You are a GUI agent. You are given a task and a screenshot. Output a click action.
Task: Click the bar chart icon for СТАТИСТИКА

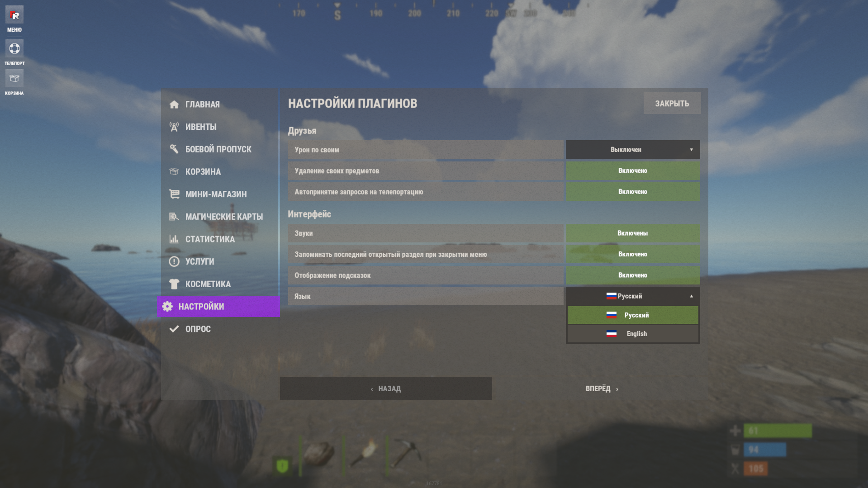coord(174,239)
